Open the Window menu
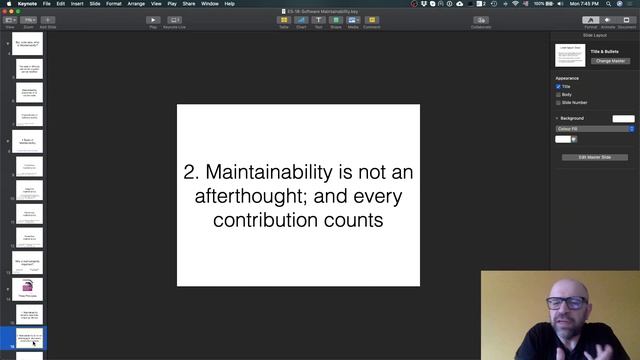This screenshot has width=640, height=360. (210, 4)
